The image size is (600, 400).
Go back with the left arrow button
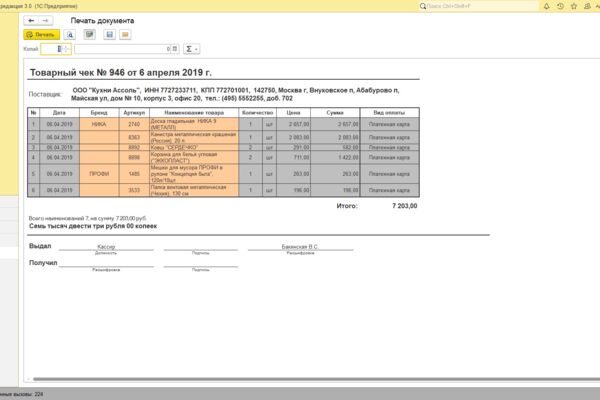coord(31,21)
